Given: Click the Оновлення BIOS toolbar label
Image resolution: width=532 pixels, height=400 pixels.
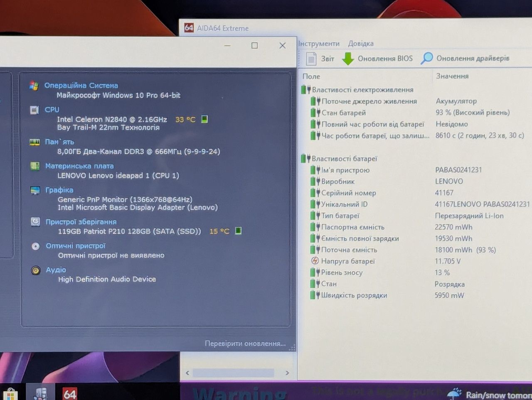Looking at the screenshot, I should pyautogui.click(x=385, y=59).
